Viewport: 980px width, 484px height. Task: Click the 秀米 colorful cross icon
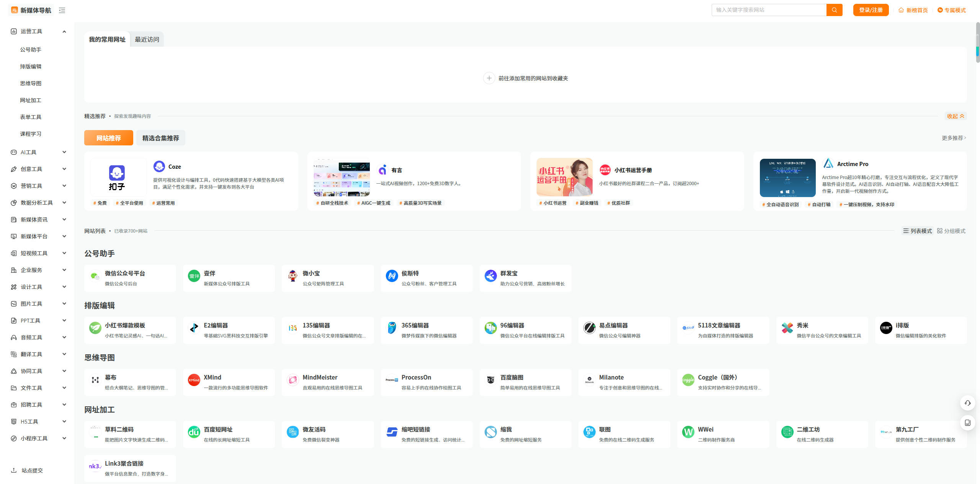(787, 328)
